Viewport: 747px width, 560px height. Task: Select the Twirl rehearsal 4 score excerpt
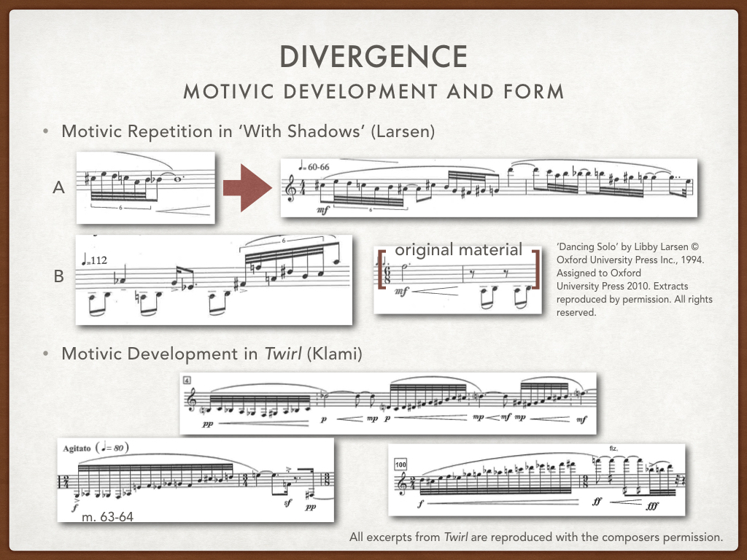pyautogui.click(x=388, y=404)
